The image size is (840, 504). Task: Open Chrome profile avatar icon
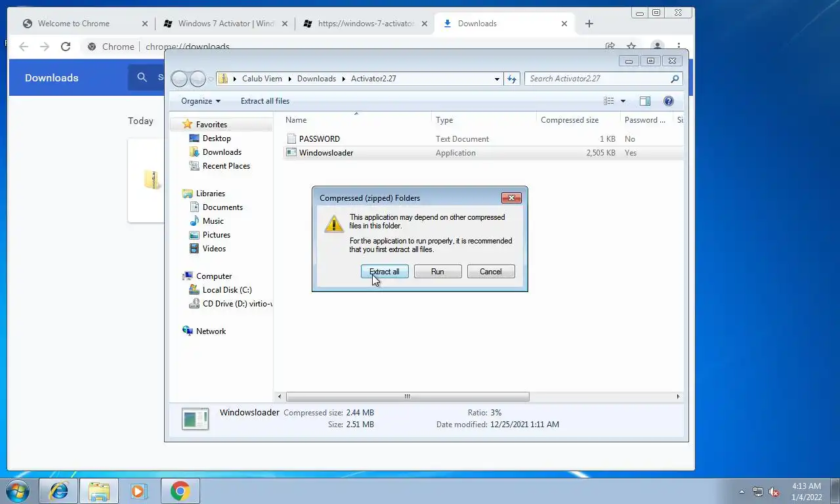[657, 46]
